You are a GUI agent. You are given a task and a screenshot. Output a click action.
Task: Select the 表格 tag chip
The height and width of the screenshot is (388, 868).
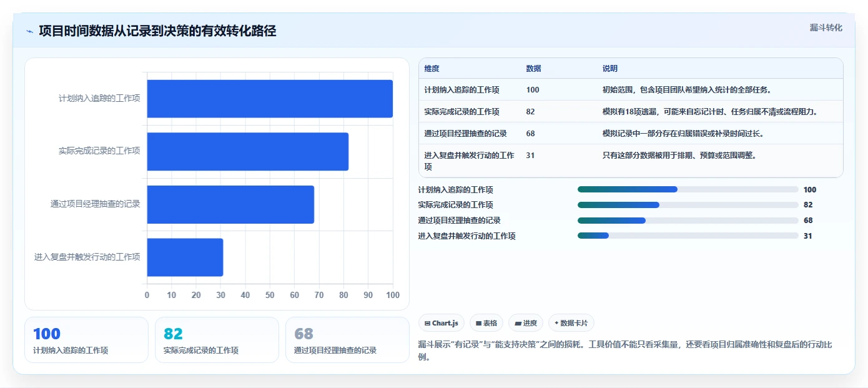(x=486, y=323)
